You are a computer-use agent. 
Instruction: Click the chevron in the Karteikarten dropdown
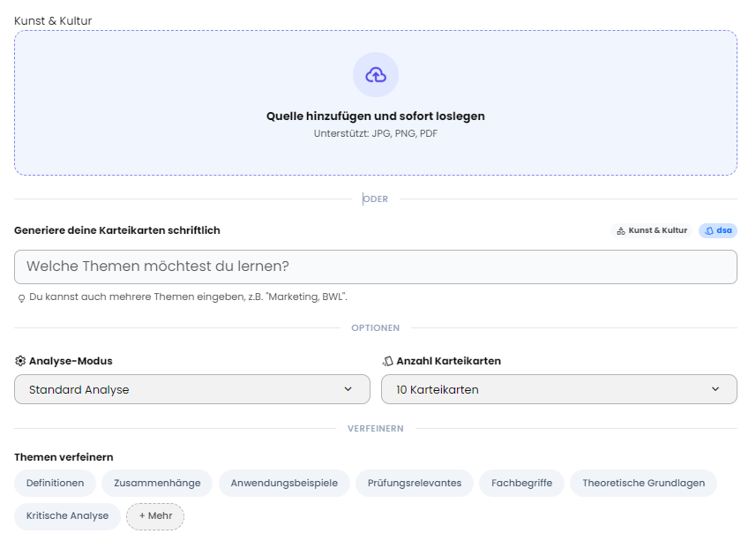715,389
